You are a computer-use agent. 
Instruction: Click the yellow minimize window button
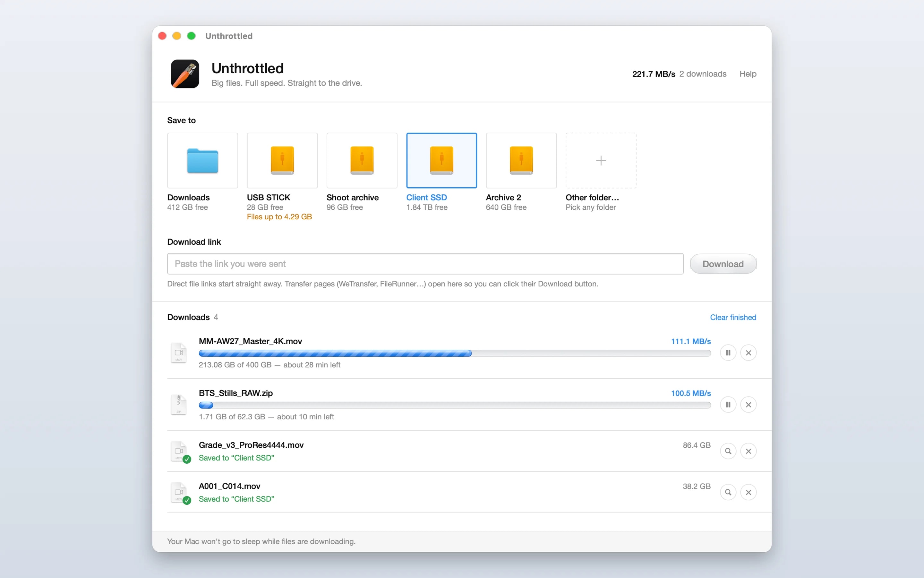(x=176, y=36)
